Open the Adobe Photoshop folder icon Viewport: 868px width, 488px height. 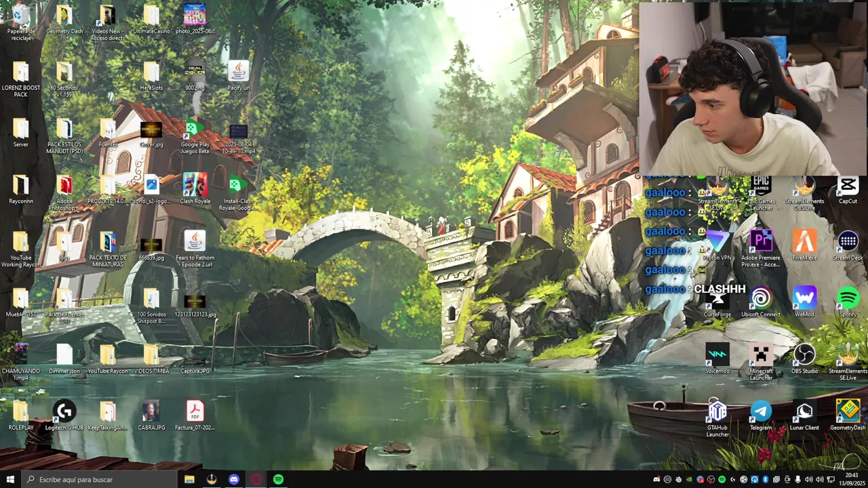64,192
